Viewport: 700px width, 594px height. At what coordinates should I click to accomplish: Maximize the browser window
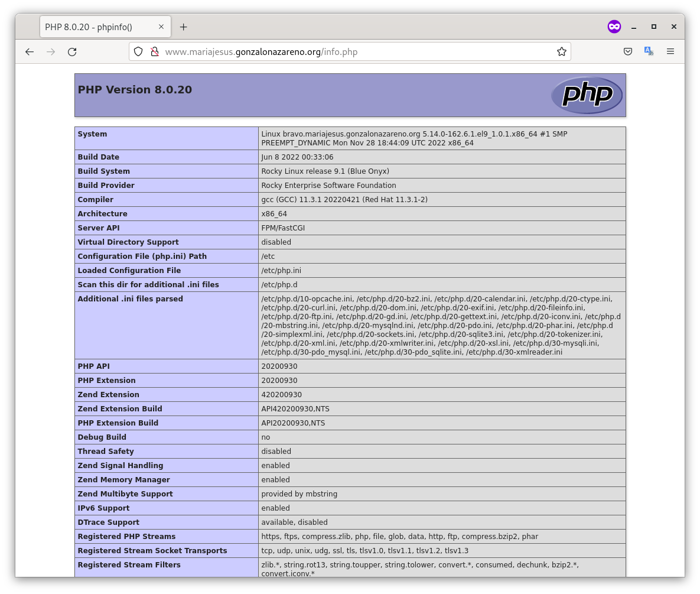tap(654, 27)
